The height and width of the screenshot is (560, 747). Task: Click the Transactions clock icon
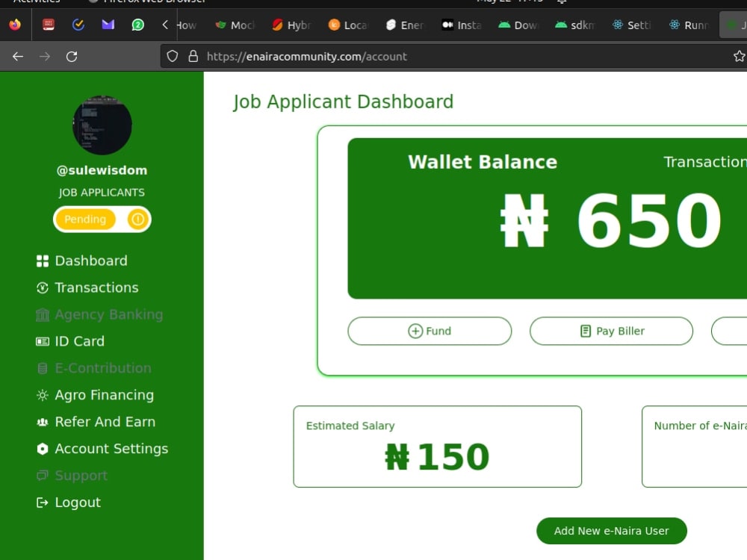tap(43, 287)
